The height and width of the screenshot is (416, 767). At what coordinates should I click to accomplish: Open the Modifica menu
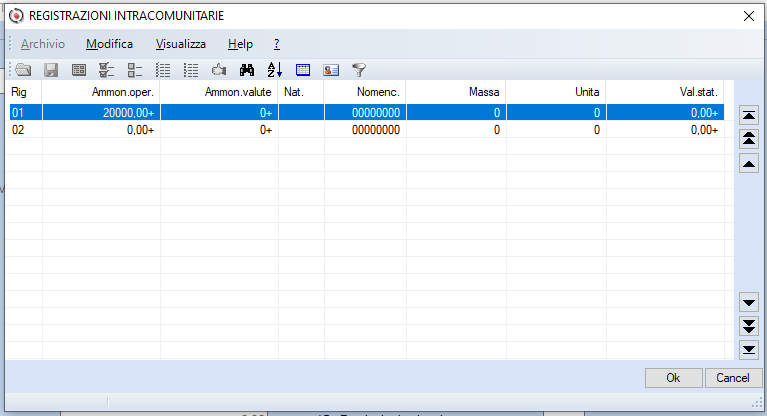(110, 44)
